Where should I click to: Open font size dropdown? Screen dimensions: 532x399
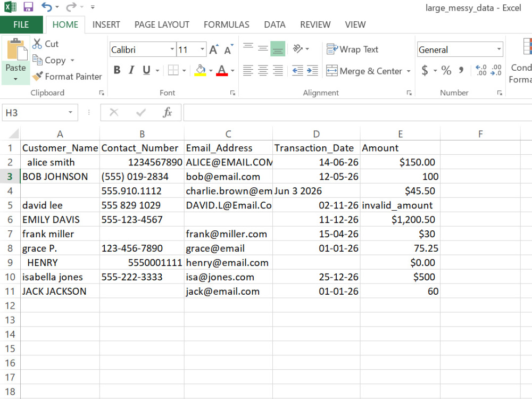[x=202, y=49]
